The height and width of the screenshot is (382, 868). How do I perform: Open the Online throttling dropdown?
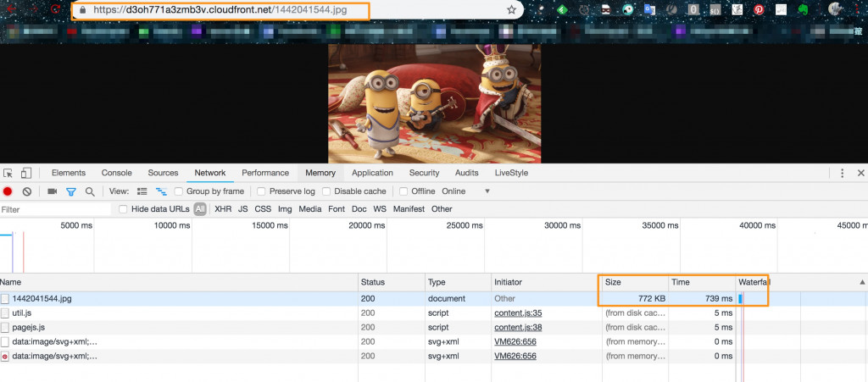[465, 191]
